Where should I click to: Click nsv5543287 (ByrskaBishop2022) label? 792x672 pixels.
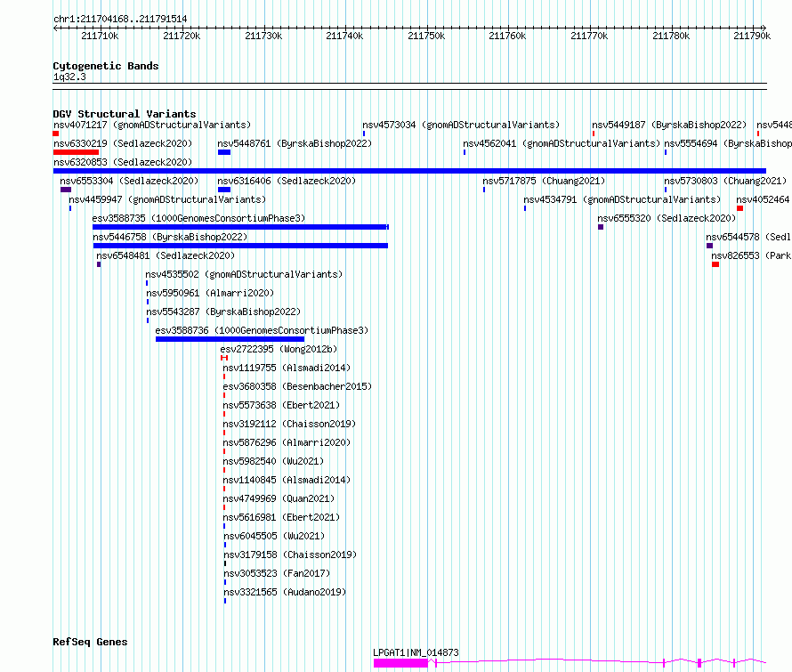coord(223,312)
